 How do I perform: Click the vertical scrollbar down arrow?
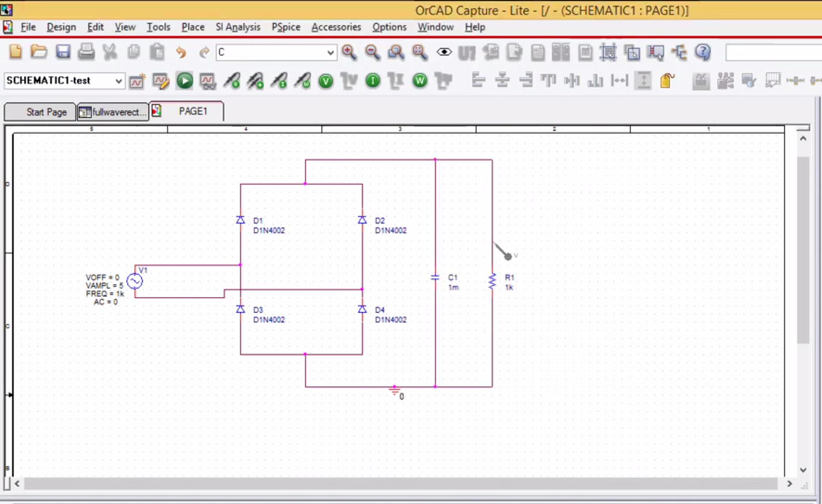tap(803, 470)
